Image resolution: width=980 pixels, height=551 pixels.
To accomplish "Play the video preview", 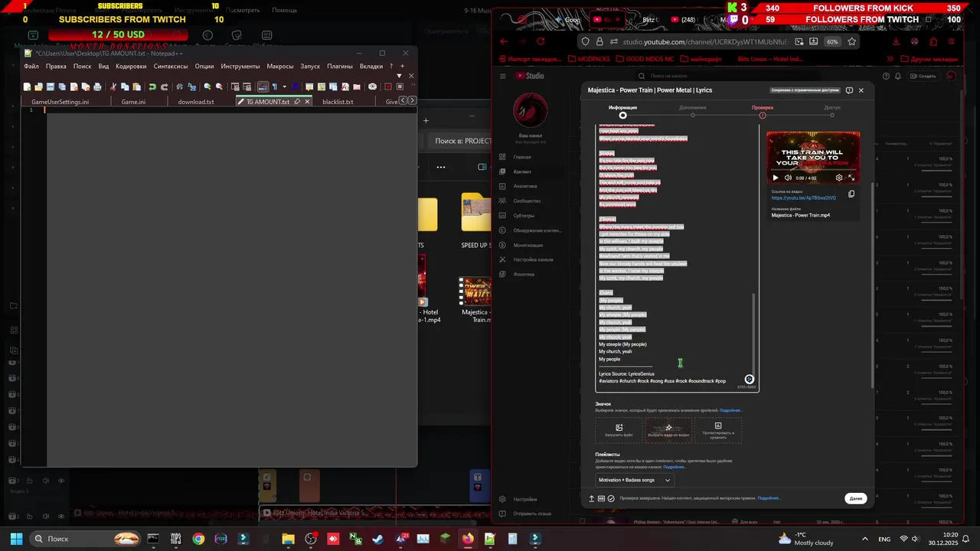I will point(775,178).
